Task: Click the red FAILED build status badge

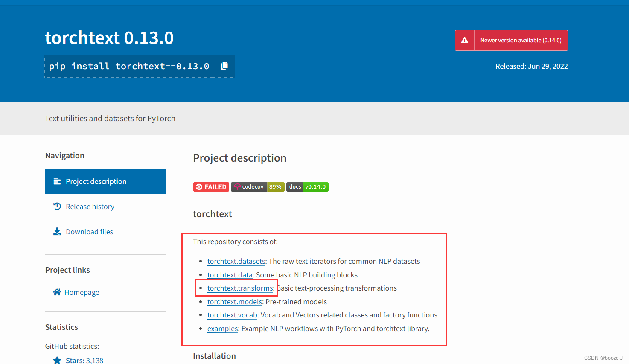Action: 211,186
